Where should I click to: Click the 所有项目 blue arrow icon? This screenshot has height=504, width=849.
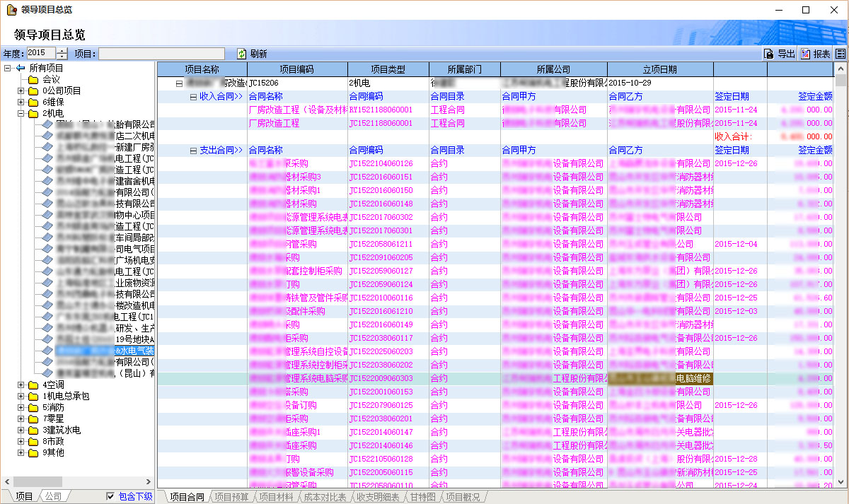(21, 68)
